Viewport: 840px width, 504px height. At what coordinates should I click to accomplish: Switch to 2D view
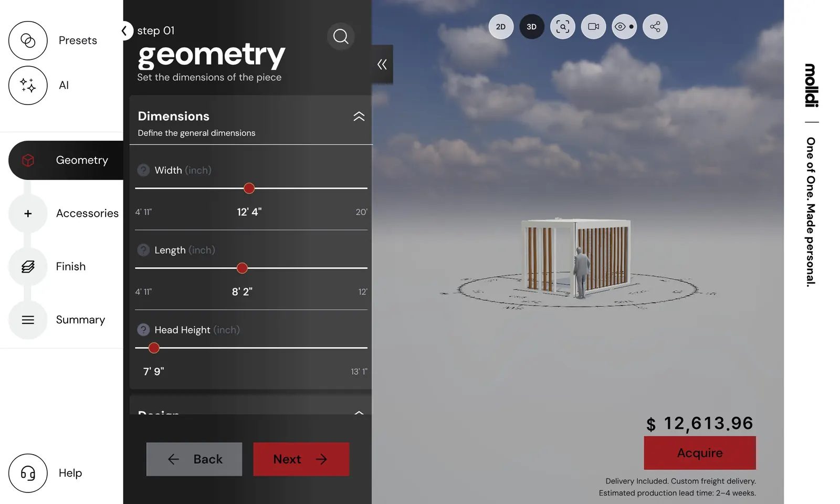click(501, 27)
